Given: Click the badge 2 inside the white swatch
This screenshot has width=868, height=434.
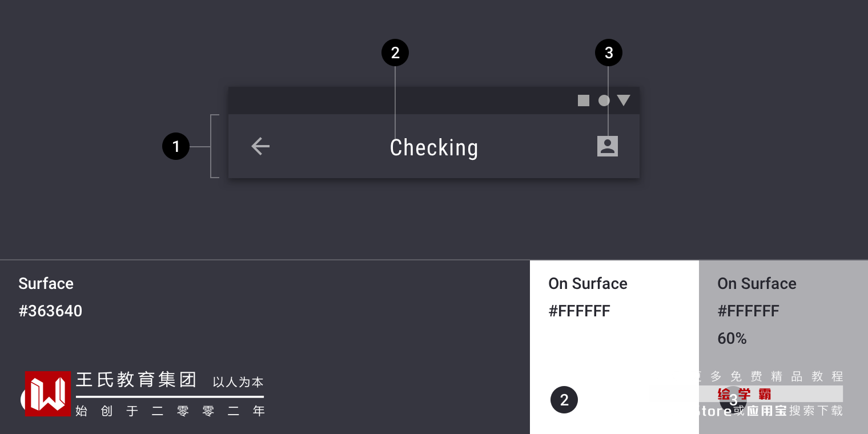Looking at the screenshot, I should (x=564, y=400).
